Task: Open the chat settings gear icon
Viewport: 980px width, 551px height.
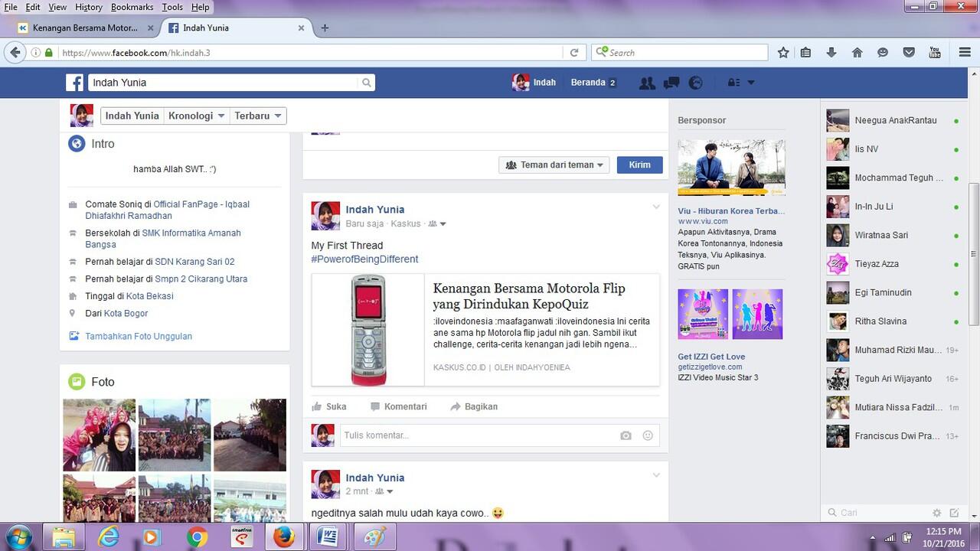Action: (x=936, y=513)
